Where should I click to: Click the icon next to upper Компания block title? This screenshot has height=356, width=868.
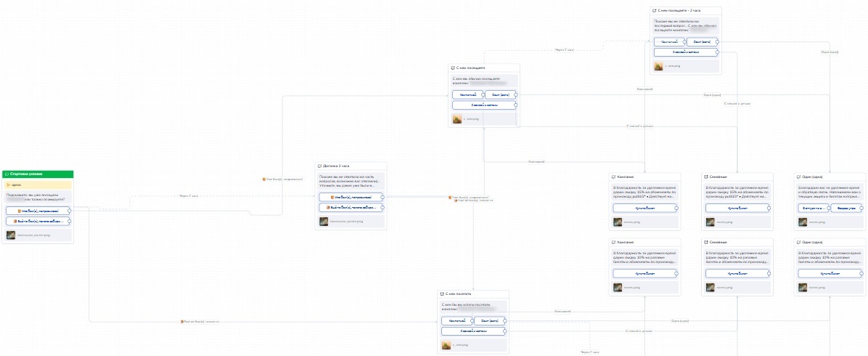[614, 177]
